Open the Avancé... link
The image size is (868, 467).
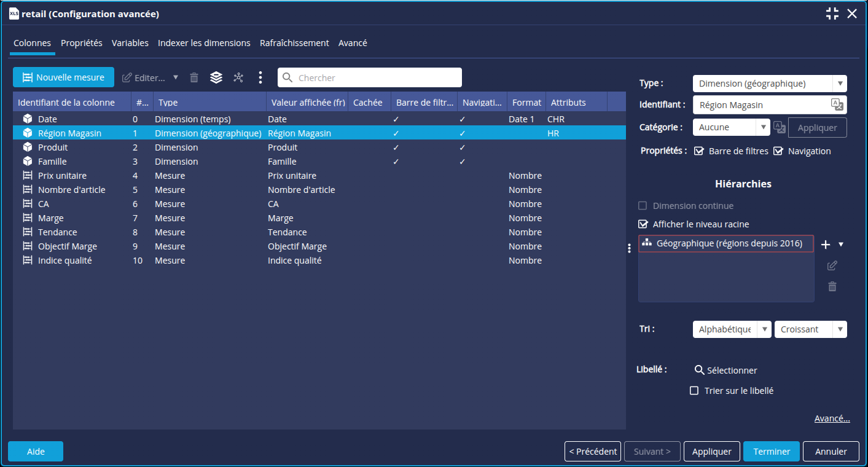coord(832,418)
